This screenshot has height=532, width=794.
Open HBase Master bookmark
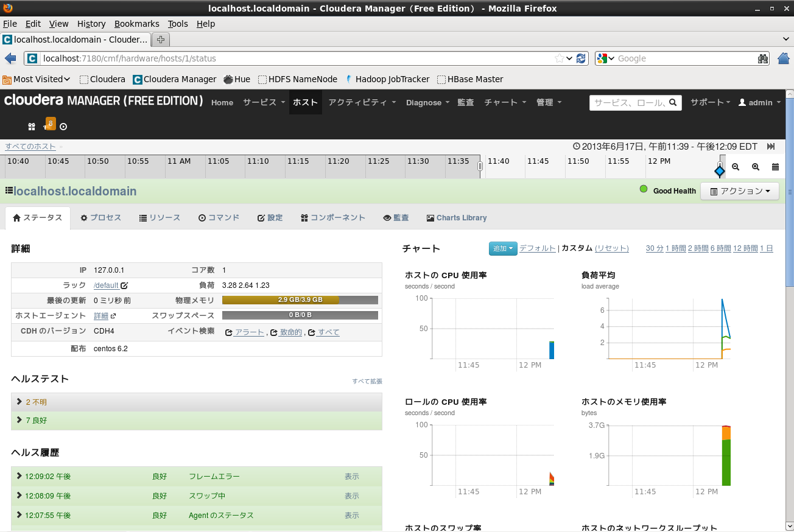coord(470,79)
